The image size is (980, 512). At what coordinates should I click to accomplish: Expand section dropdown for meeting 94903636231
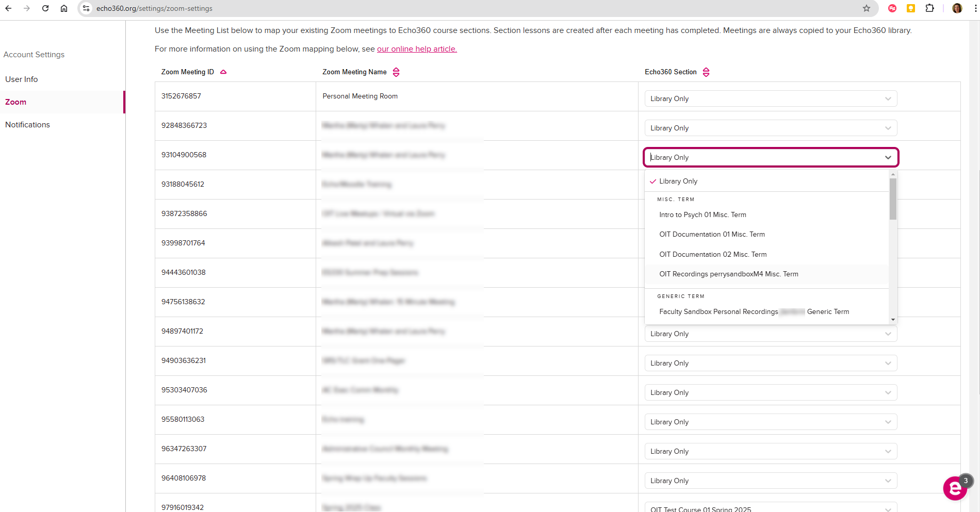click(x=771, y=363)
